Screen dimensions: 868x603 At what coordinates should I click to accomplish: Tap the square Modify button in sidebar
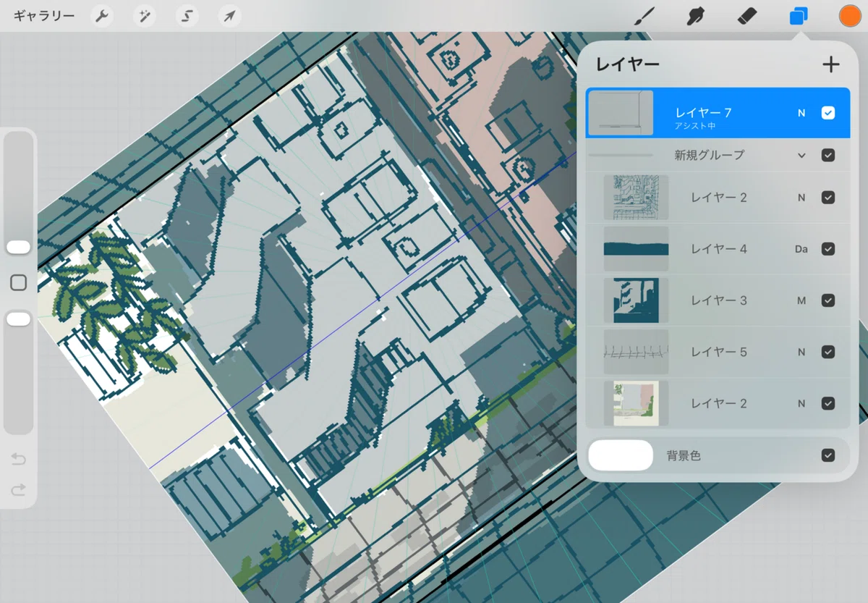[x=19, y=283]
